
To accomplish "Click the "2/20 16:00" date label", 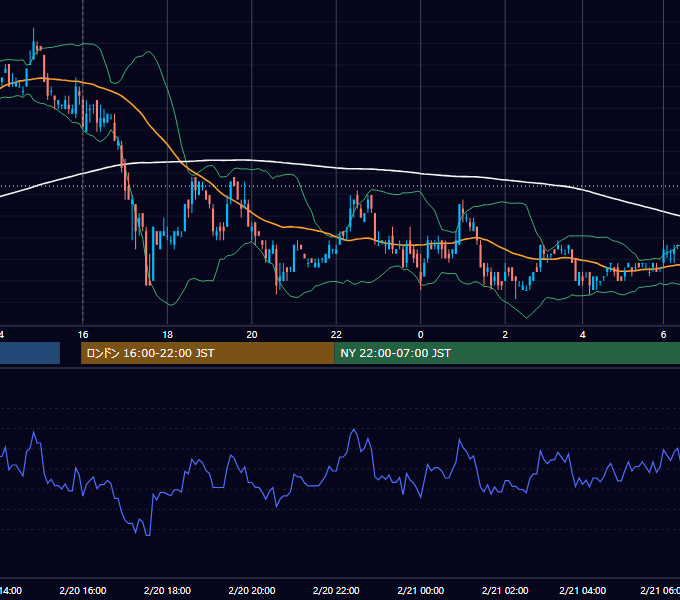I will (x=83, y=590).
